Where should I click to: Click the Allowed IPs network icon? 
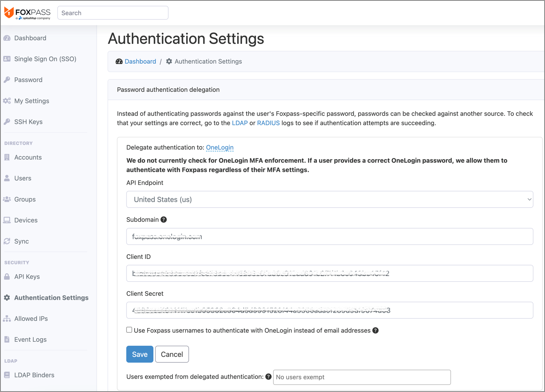click(7, 319)
